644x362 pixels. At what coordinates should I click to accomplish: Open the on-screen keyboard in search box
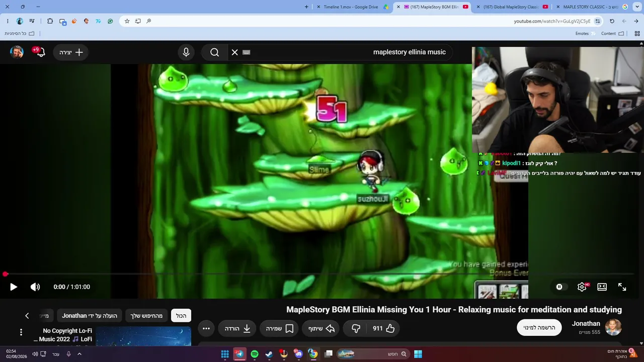(x=247, y=52)
